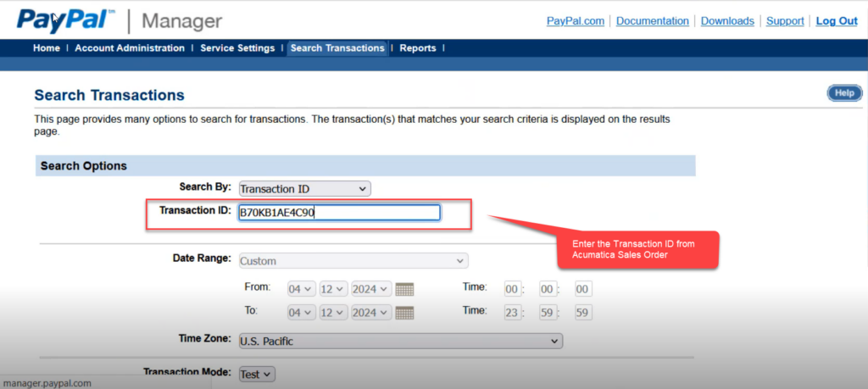Open the To date calendar picker icon

click(x=404, y=313)
